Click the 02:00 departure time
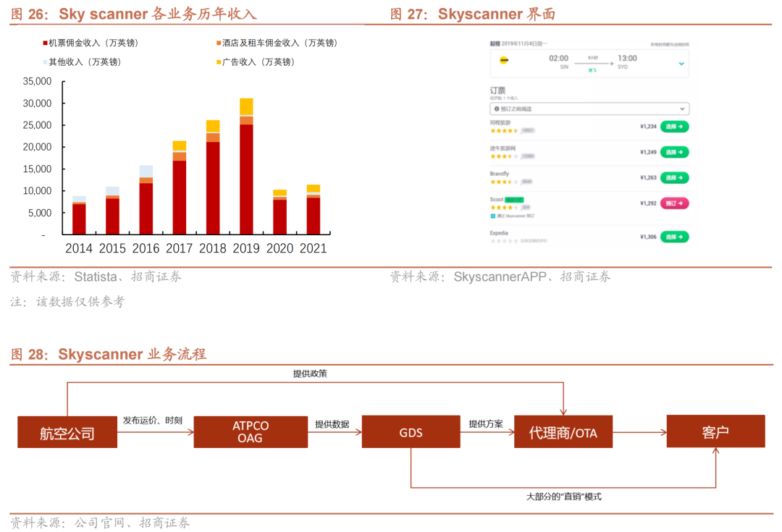 558,59
